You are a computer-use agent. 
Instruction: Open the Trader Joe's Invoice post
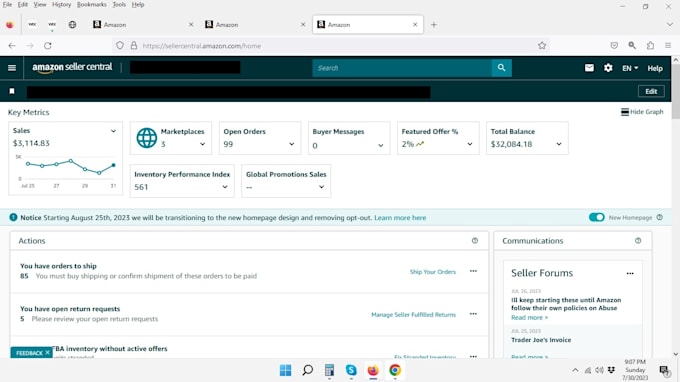[x=541, y=340]
